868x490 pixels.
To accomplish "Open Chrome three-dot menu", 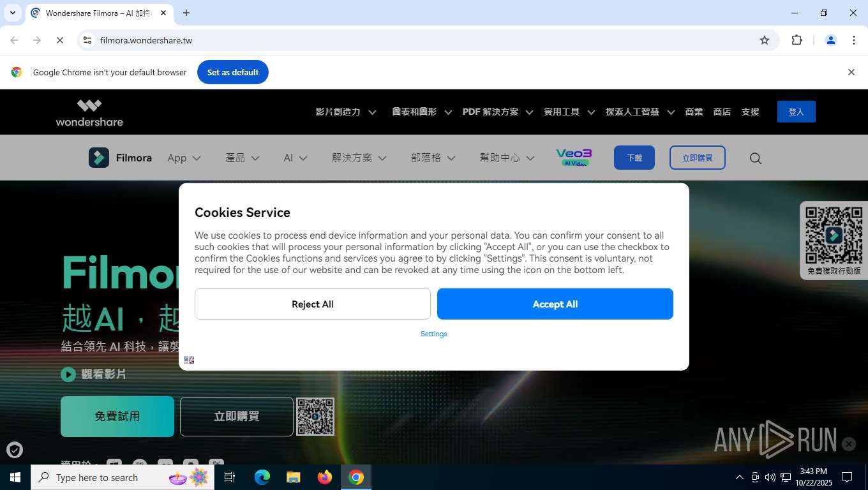I will click(x=854, y=40).
